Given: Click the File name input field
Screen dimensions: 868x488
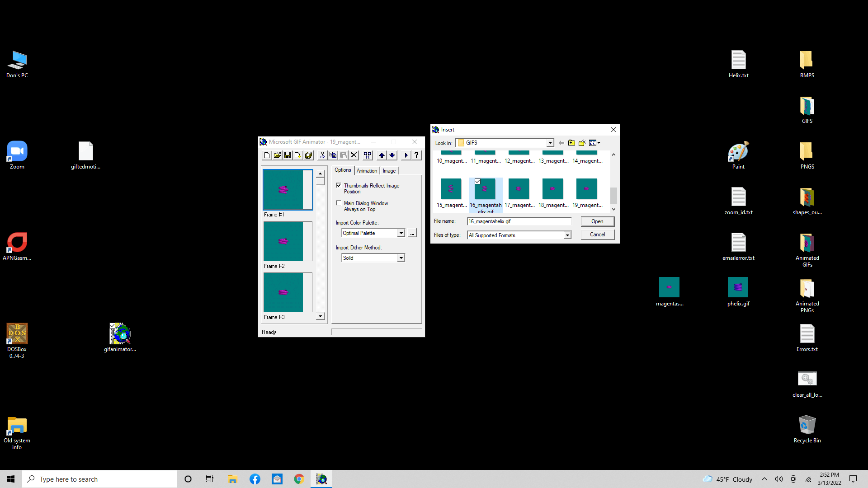Looking at the screenshot, I should click(519, 221).
